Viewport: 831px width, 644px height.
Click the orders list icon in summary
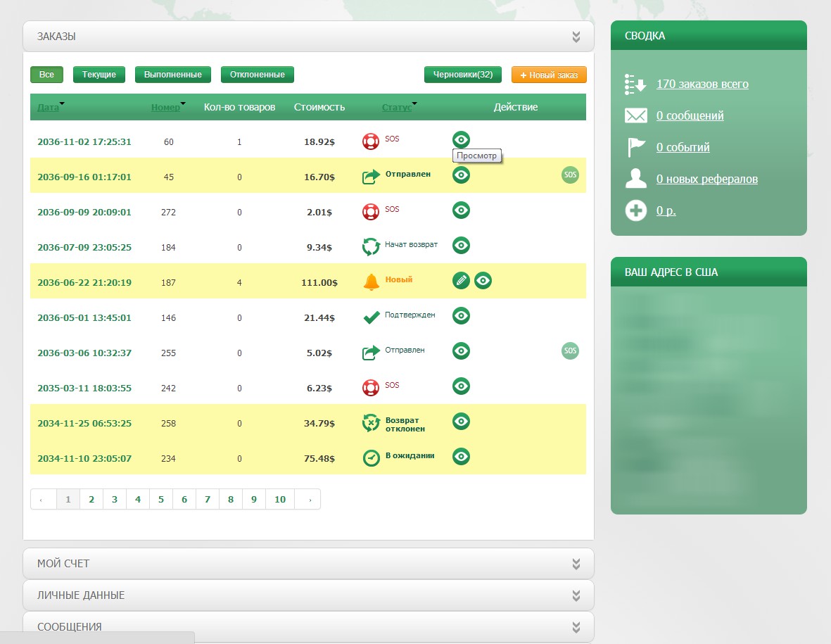(x=635, y=84)
